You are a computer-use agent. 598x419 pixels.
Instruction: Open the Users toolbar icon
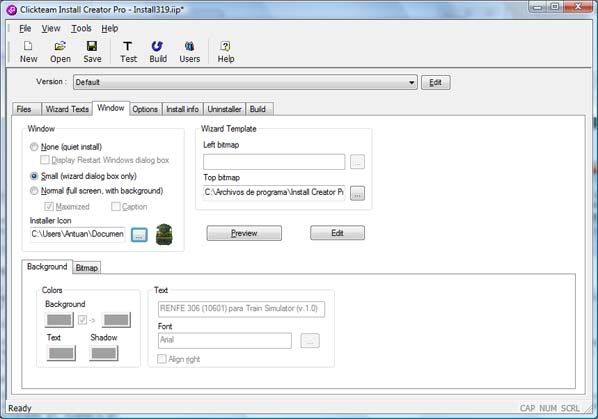(190, 52)
